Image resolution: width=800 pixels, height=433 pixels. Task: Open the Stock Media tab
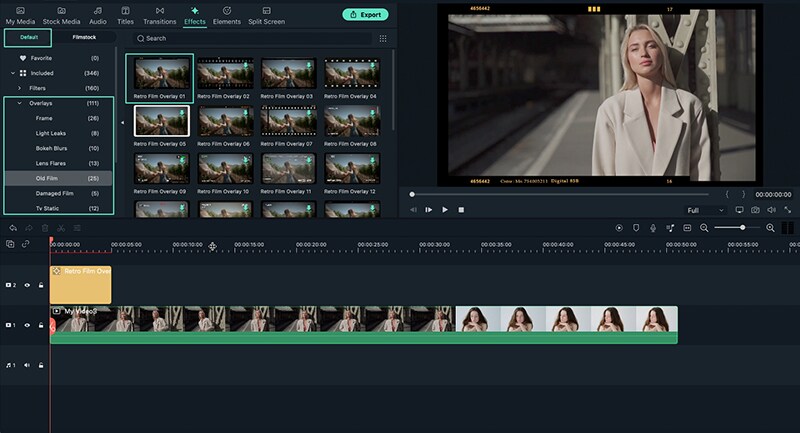point(61,16)
